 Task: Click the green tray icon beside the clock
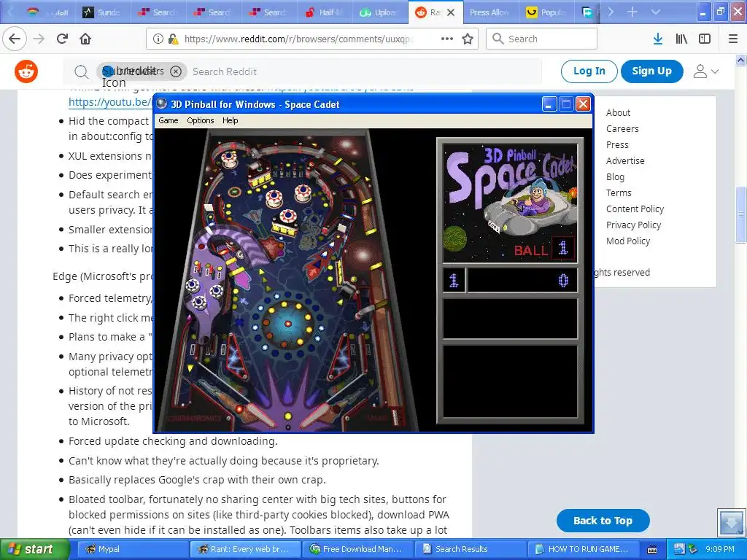tap(693, 549)
